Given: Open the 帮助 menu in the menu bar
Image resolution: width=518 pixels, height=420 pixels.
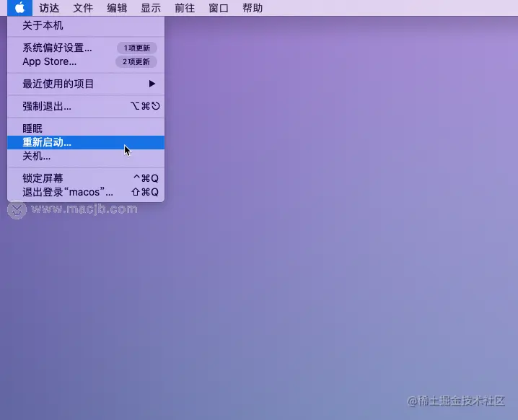Looking at the screenshot, I should (x=253, y=8).
